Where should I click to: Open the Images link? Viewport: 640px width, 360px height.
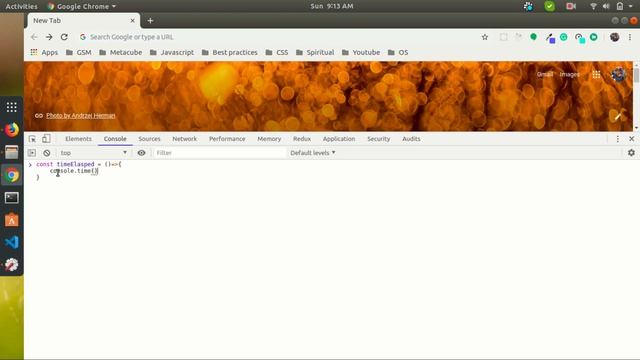pyautogui.click(x=569, y=74)
